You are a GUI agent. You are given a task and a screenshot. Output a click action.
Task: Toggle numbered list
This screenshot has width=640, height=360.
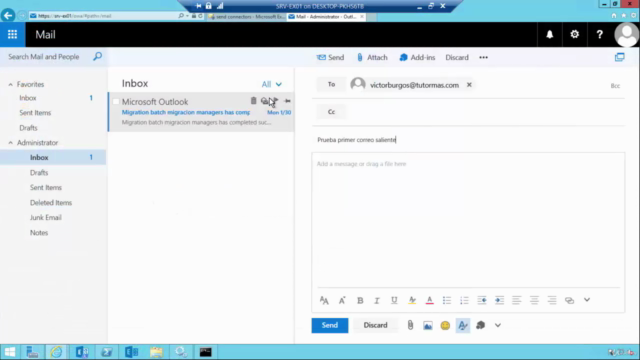coord(464,300)
